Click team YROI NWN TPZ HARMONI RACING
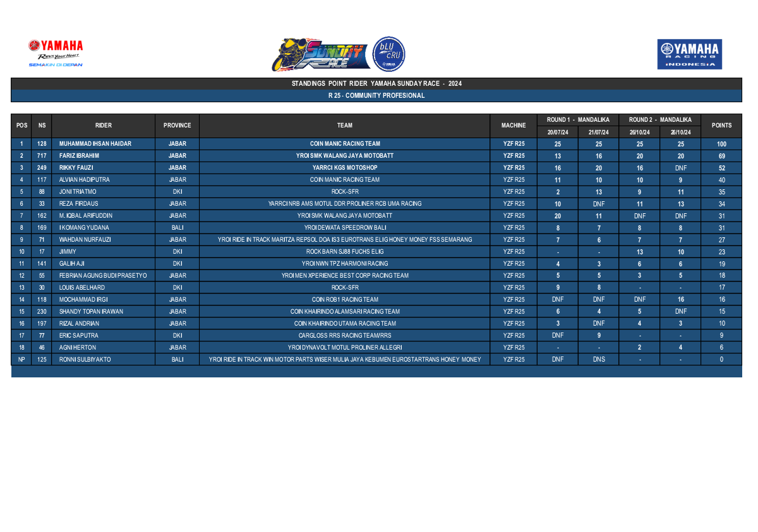The width and height of the screenshot is (758, 532). coord(345,264)
